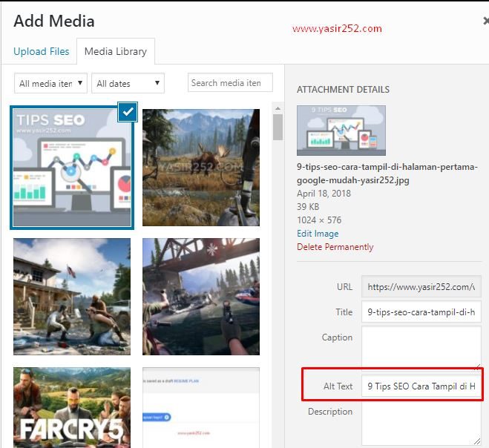
Task: Click the scrollbar up arrow in media grid
Action: 278,108
